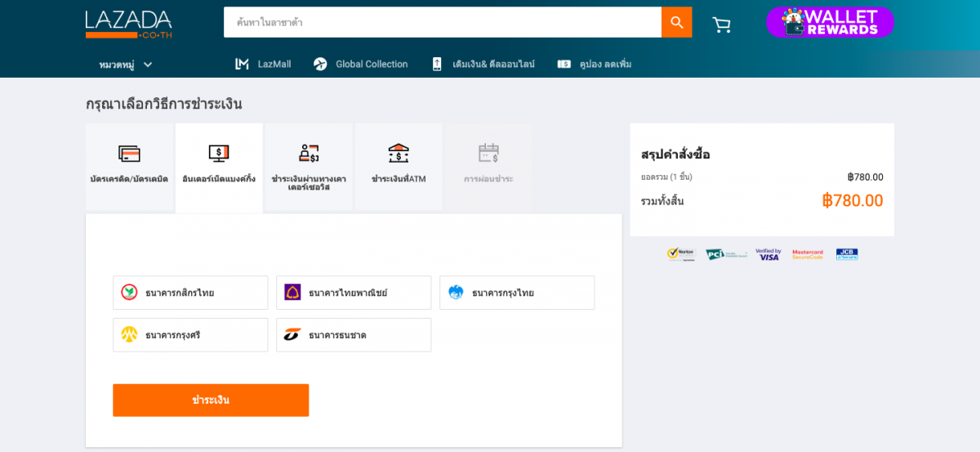Select the อินเตอร์เน็ตแบงค์กิ้ง payment tab

point(219,168)
